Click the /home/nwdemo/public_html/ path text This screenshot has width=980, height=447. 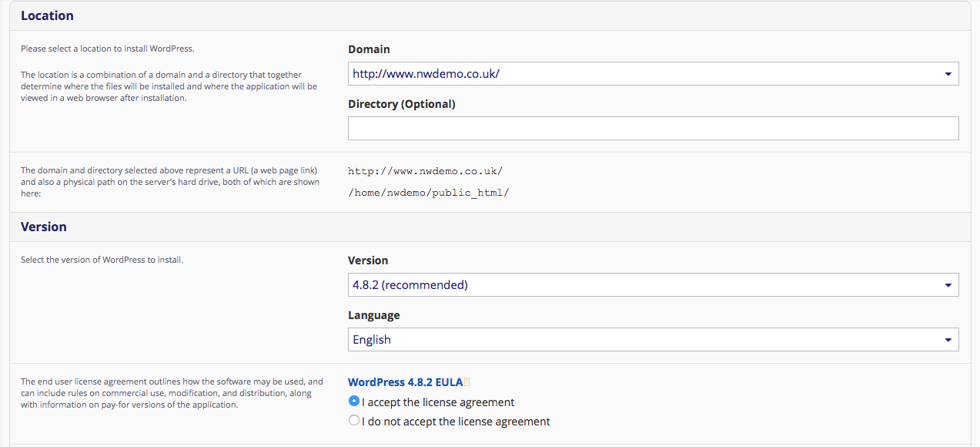pos(428,193)
